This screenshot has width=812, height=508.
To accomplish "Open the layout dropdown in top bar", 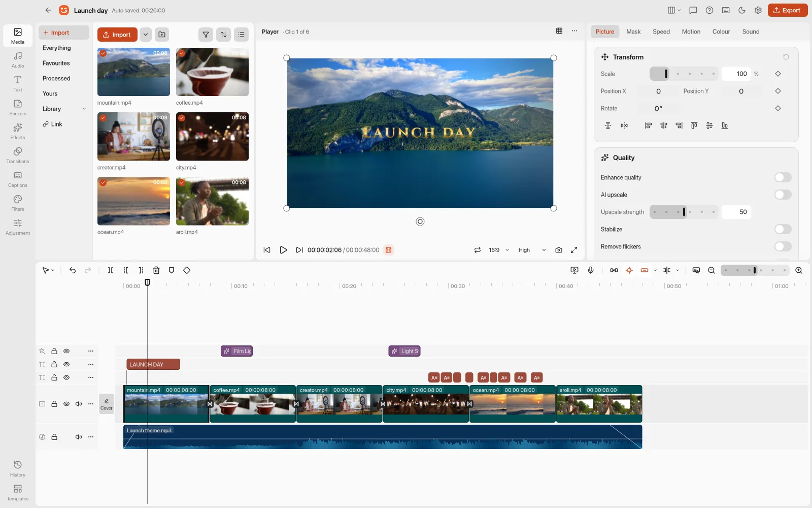I will pos(674,10).
